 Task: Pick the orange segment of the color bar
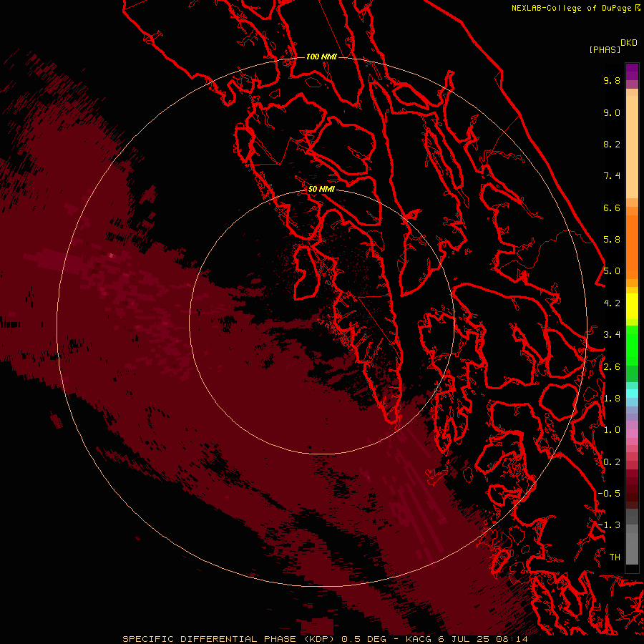point(632,248)
